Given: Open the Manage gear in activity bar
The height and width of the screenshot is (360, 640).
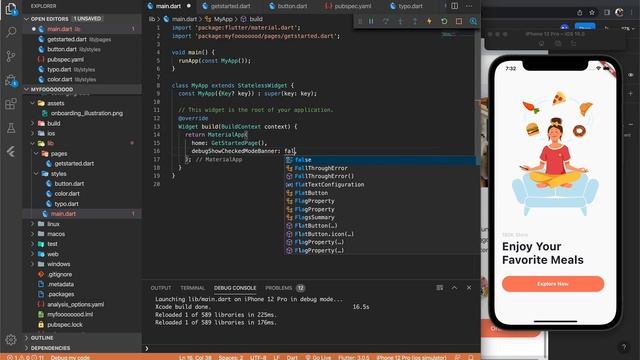Looking at the screenshot, I should pyautogui.click(x=11, y=339).
